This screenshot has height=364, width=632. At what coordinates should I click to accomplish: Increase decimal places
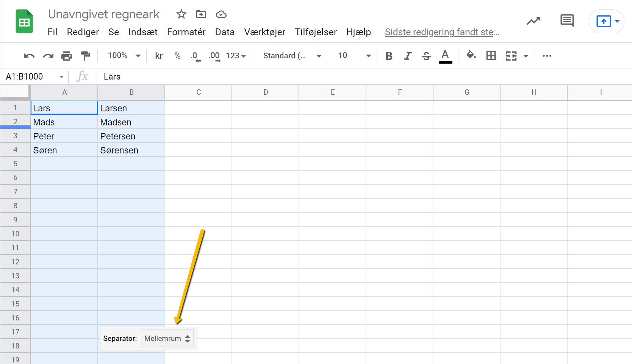click(x=214, y=55)
